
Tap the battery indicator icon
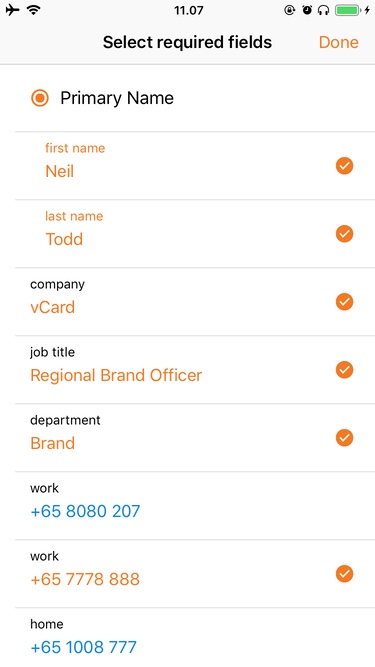tap(348, 10)
